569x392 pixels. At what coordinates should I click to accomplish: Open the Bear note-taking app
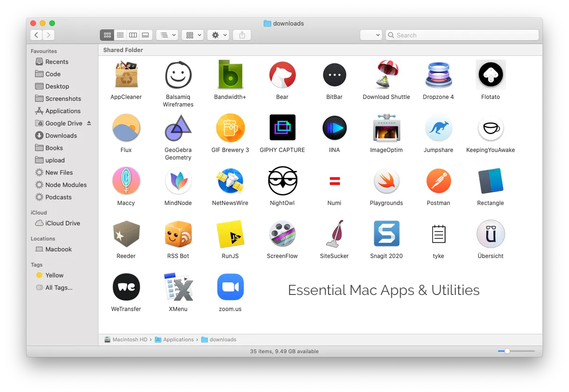(282, 74)
